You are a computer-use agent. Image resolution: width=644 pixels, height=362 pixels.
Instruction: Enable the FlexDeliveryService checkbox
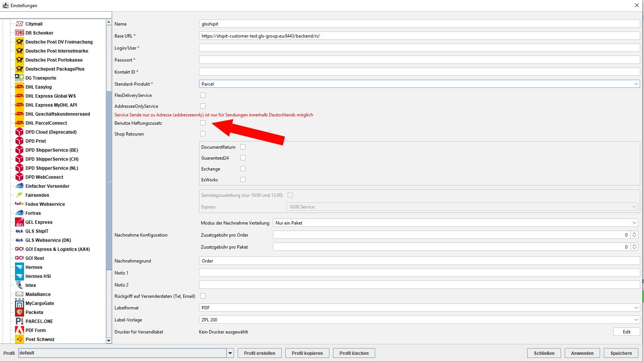[203, 95]
